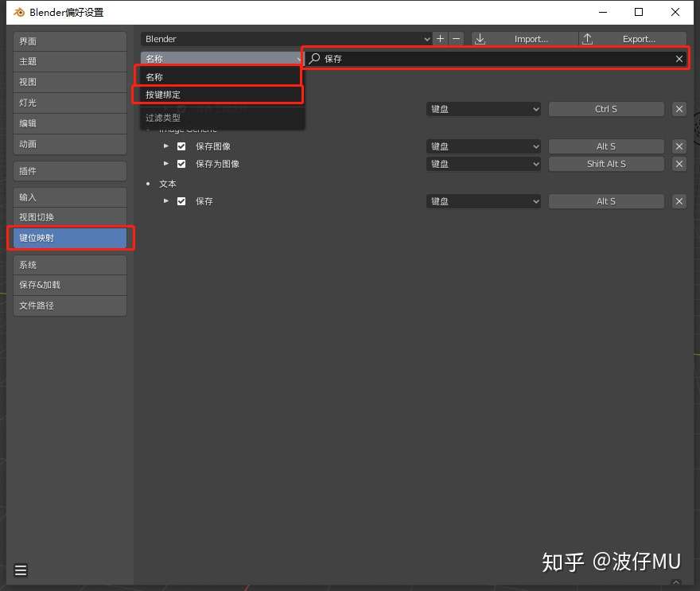Image resolution: width=700 pixels, height=591 pixels.
Task: Open 键盘 dropdown in 保存为图像 row
Action: [484, 164]
